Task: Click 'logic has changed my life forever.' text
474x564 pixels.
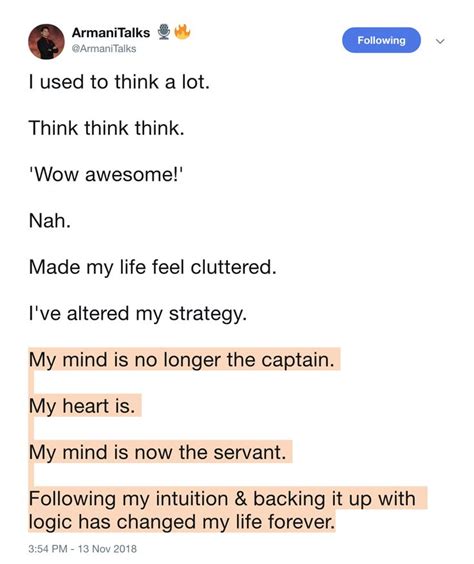Action: click(182, 522)
